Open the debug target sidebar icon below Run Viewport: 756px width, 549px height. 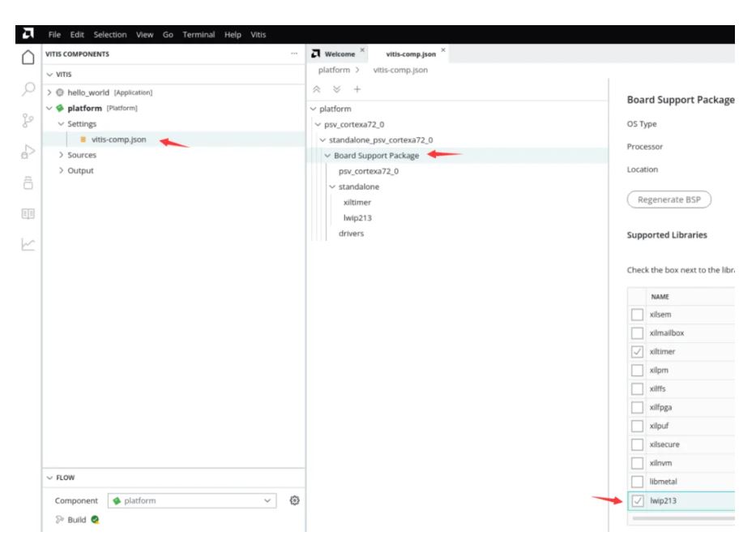coord(28,182)
